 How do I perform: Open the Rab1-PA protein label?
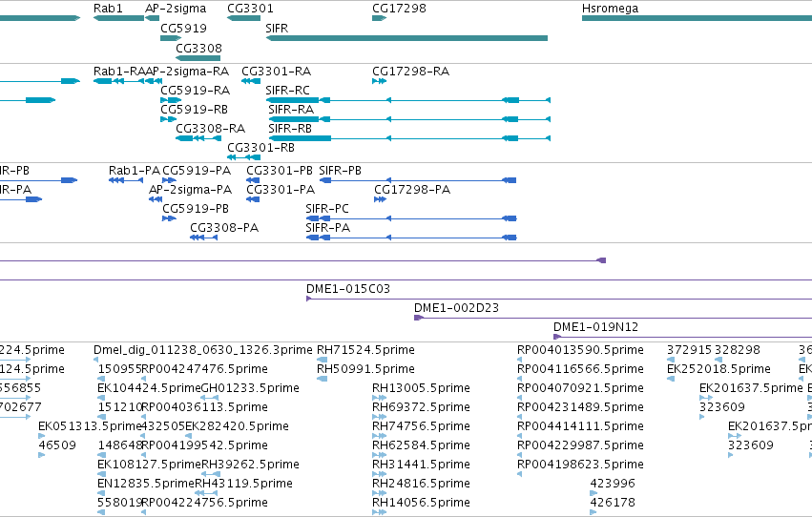click(x=135, y=171)
